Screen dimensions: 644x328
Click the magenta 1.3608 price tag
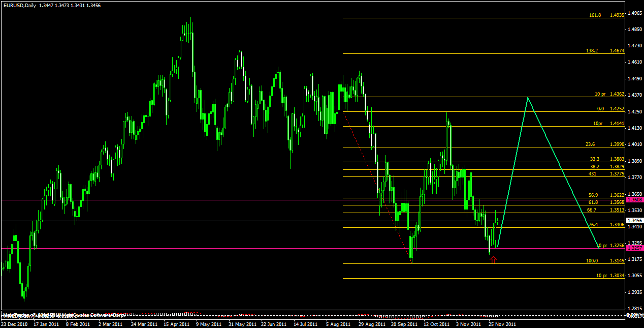(x=635, y=200)
